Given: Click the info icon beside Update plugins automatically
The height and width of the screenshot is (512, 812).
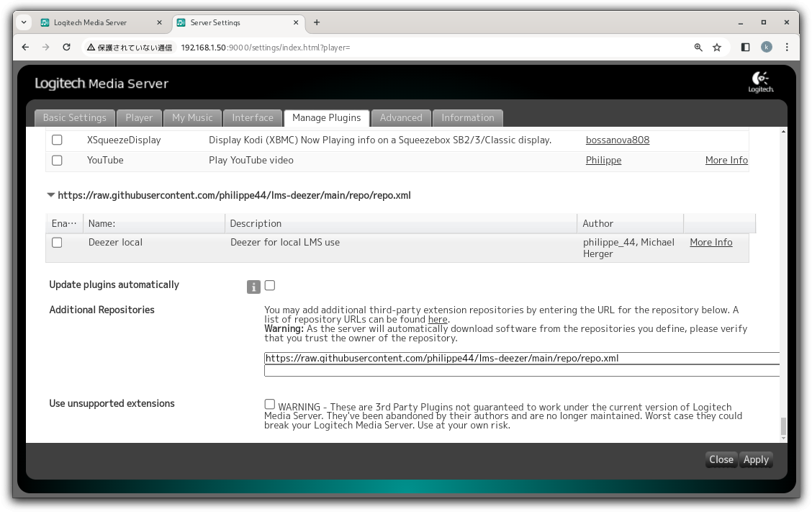Looking at the screenshot, I should (x=253, y=287).
